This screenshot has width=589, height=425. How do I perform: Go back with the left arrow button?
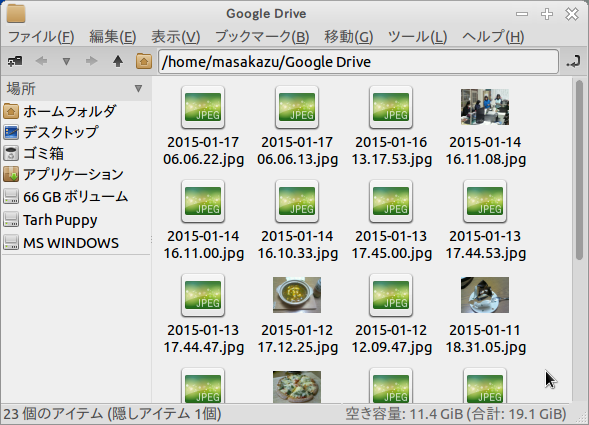click(41, 61)
